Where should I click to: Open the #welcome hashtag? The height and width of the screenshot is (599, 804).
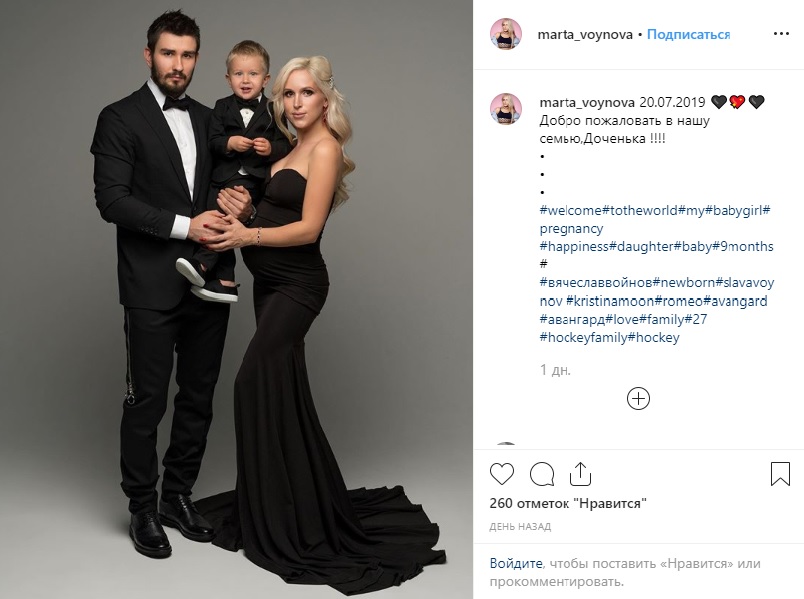point(571,210)
